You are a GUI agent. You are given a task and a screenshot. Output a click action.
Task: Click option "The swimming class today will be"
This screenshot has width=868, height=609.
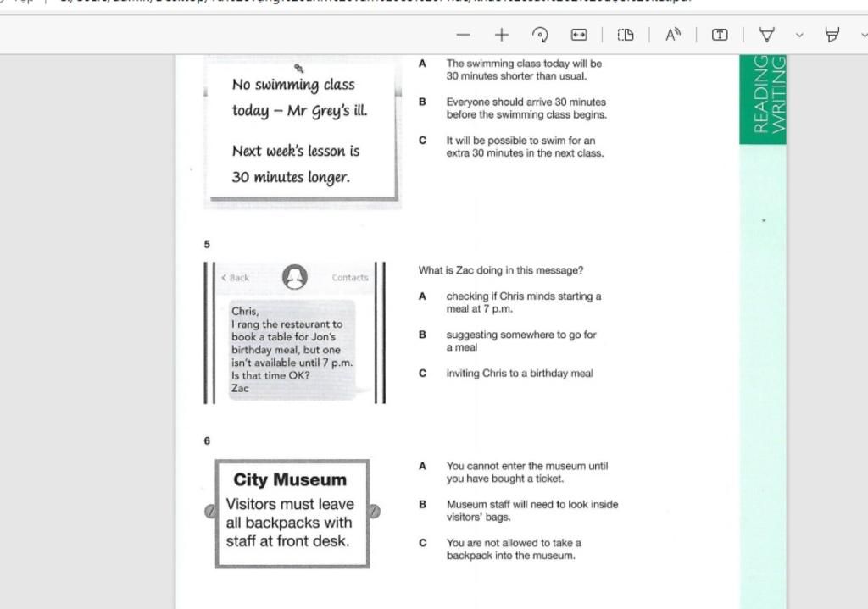(x=524, y=69)
